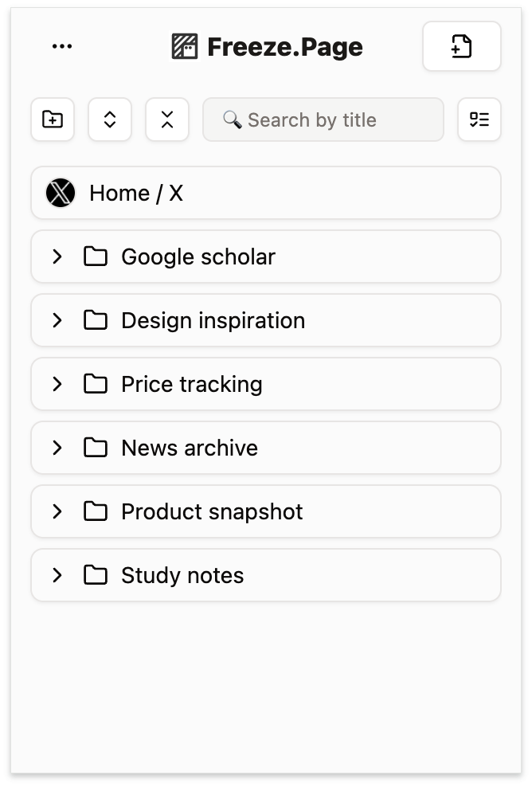Image resolution: width=532 pixels, height=787 pixels.
Task: Expand the Google scholar folder chevron
Action: [57, 256]
